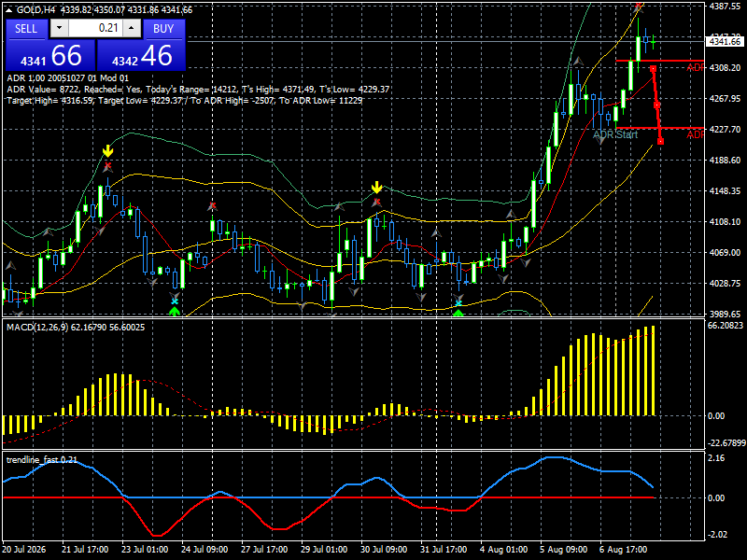
Task: Click time axis label 29 Jul 01:00
Action: [x=324, y=550]
